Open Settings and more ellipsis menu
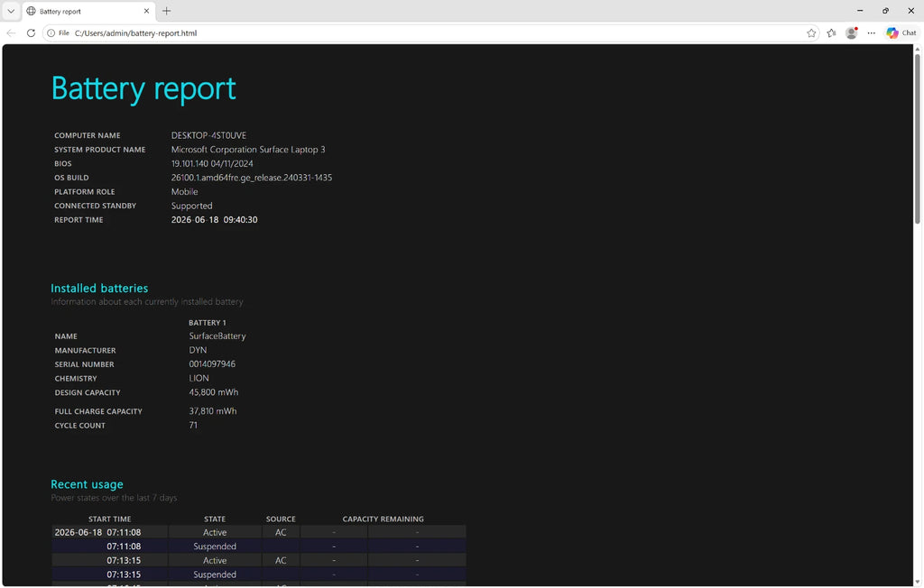924x588 pixels. [x=872, y=33]
